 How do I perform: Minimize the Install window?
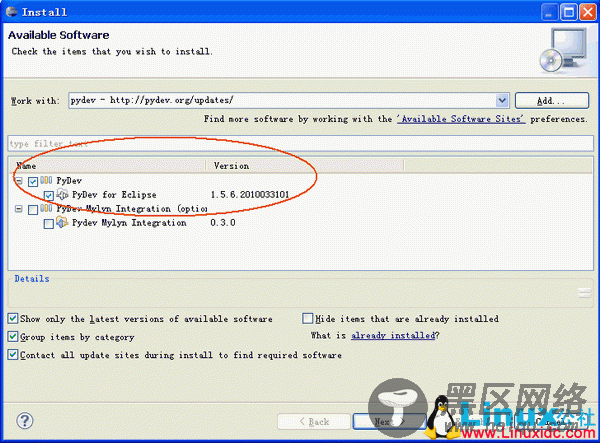coord(549,12)
